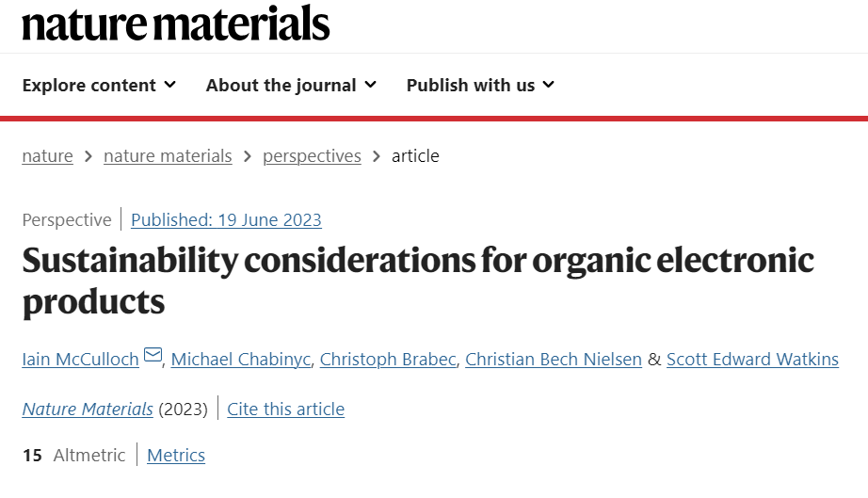Image resolution: width=868 pixels, height=498 pixels.
Task: Open the article Metrics page
Action: point(176,455)
